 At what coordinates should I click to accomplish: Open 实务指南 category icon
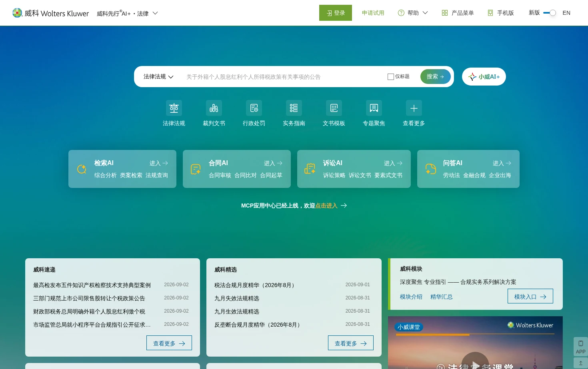click(294, 108)
